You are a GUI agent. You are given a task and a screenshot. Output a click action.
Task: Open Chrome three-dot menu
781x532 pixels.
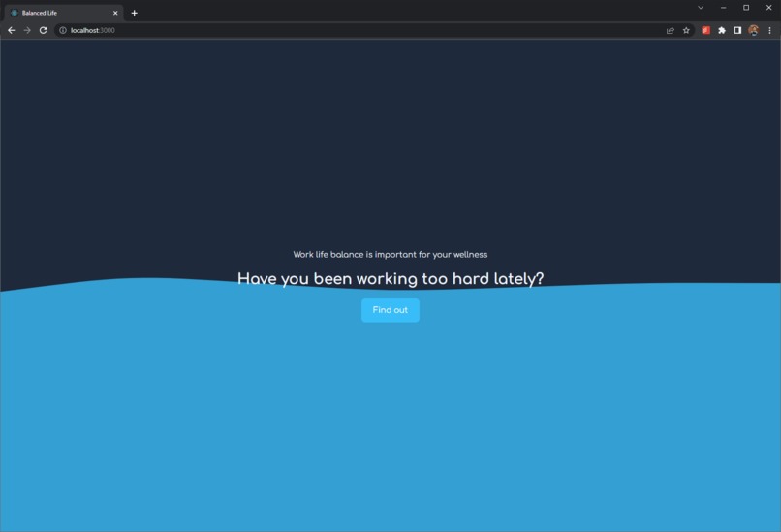click(x=769, y=30)
